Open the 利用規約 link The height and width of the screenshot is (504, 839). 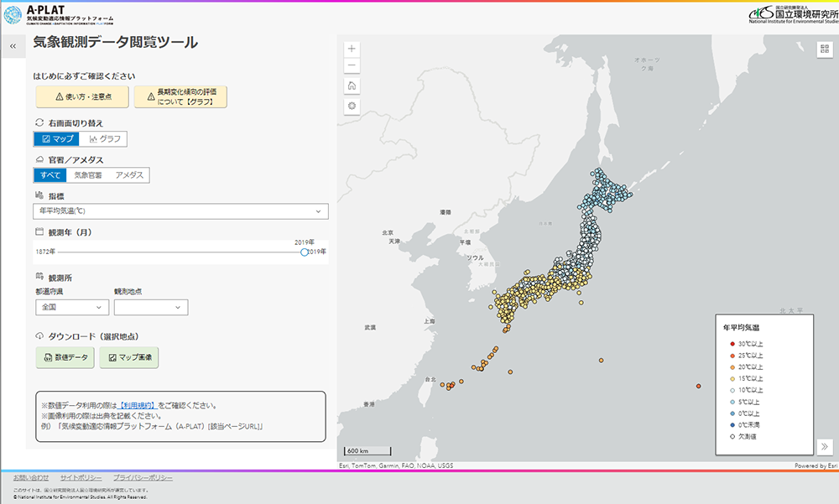138,405
